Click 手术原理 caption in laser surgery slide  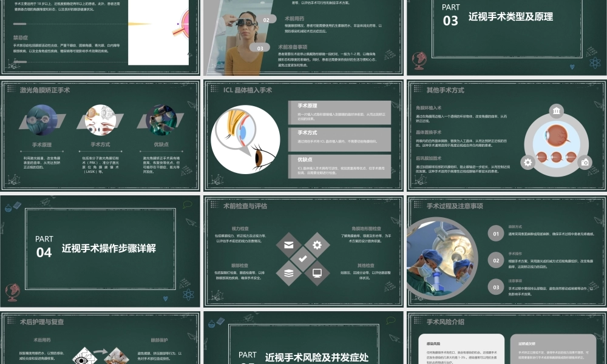click(42, 144)
